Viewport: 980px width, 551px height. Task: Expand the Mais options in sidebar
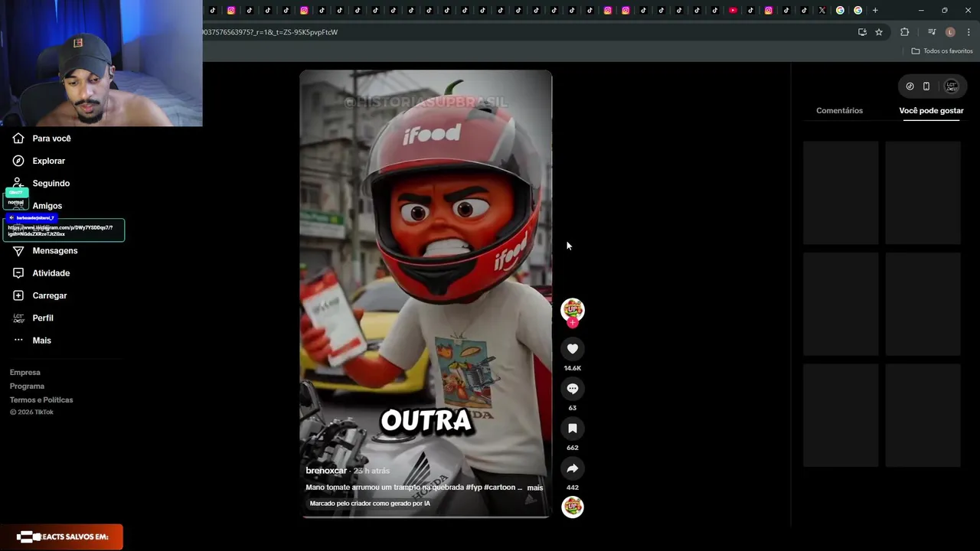31,341
